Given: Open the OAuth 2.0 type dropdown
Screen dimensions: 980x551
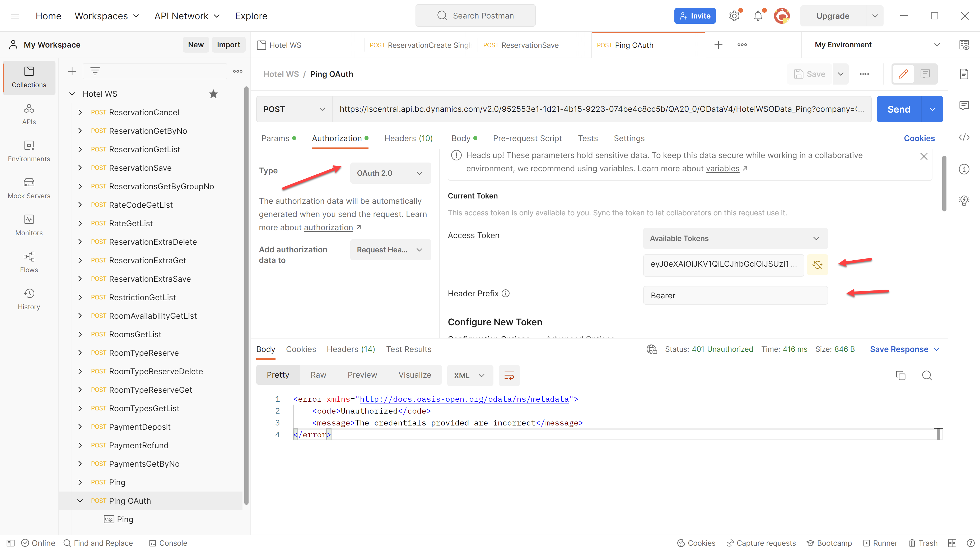Looking at the screenshot, I should 390,173.
